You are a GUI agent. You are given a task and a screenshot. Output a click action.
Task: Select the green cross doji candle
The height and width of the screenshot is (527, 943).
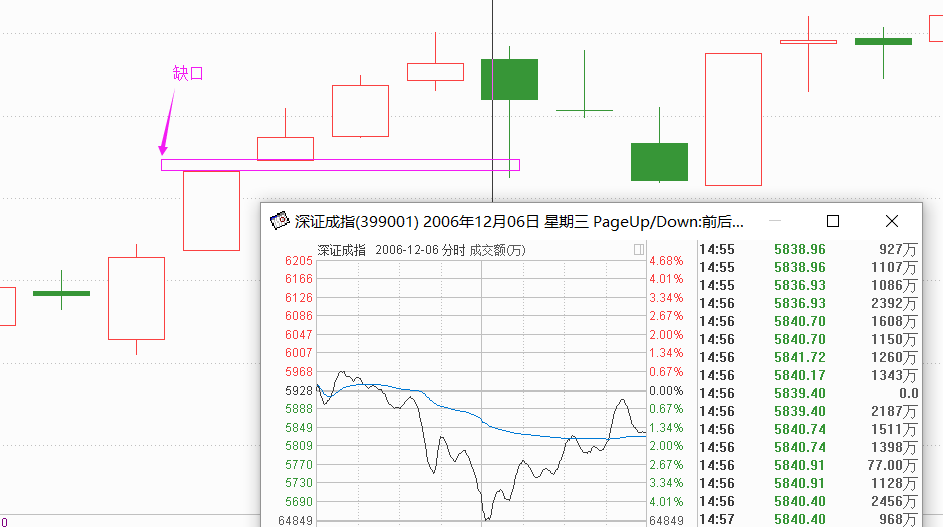[584, 110]
